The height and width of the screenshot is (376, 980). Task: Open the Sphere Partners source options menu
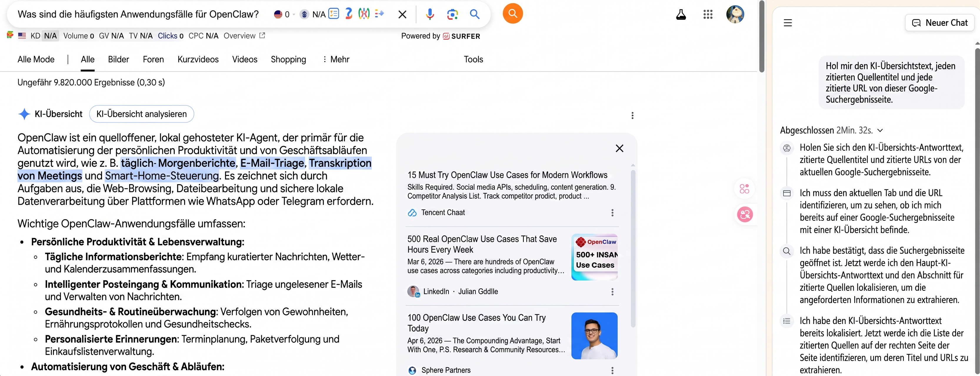pyautogui.click(x=612, y=370)
